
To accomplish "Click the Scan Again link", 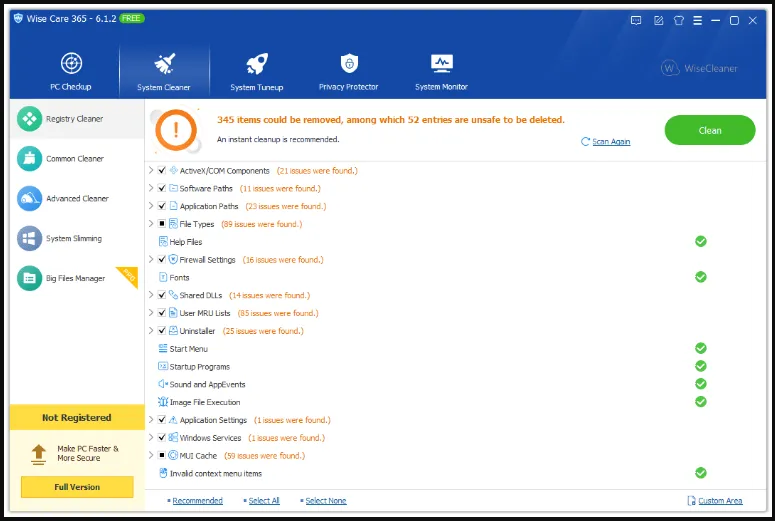I will pyautogui.click(x=611, y=142).
